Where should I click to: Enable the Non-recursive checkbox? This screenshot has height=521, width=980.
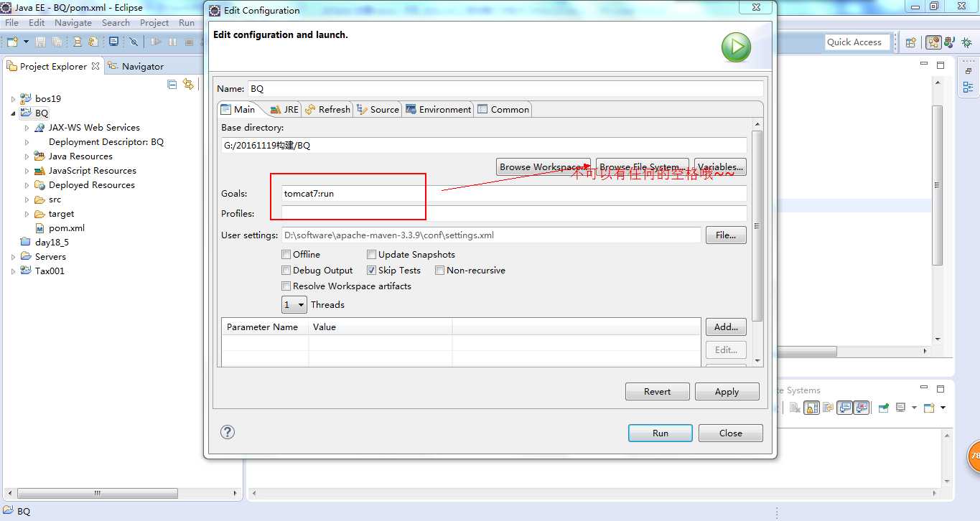click(x=439, y=270)
